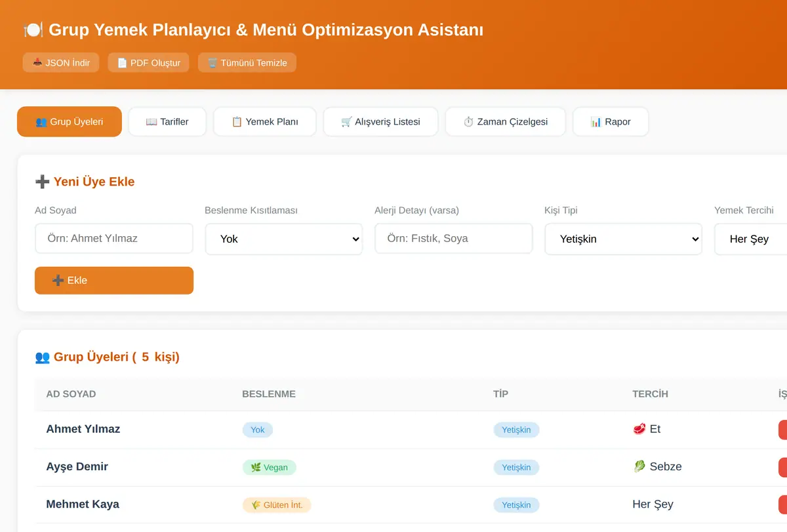Go to Alışveriş Listesi tab
The width and height of the screenshot is (787, 532).
coord(380,121)
